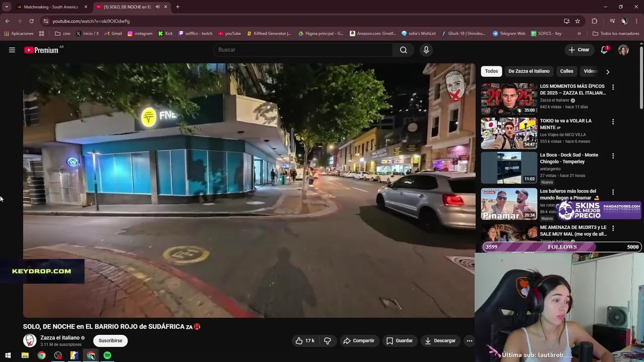Open File Explorer from the taskbar
644x362 pixels.
click(25, 355)
